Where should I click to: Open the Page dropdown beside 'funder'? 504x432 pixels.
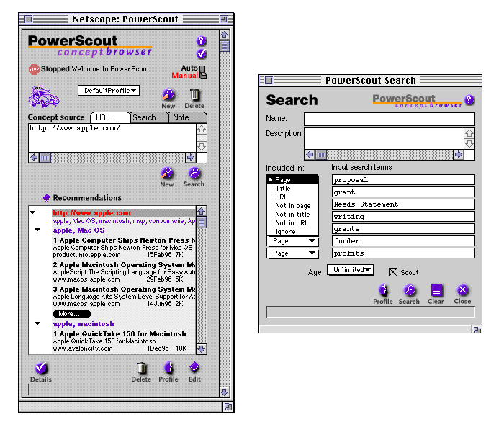292,241
